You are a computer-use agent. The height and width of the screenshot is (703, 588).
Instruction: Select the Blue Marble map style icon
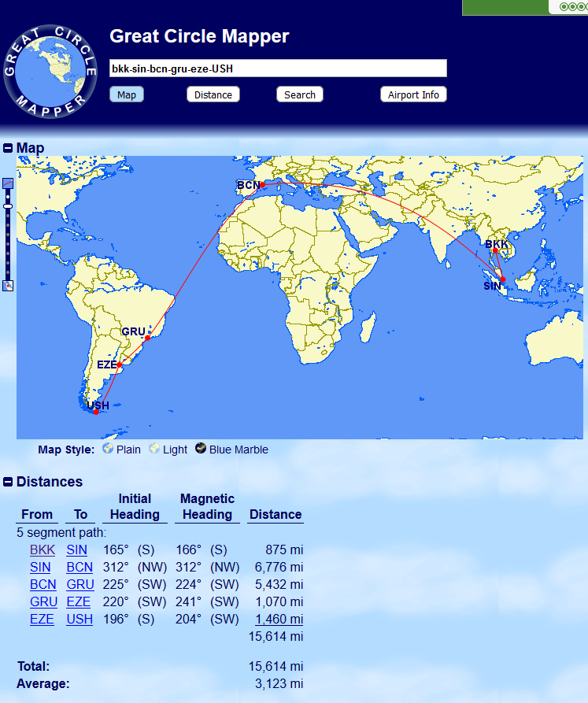(201, 448)
